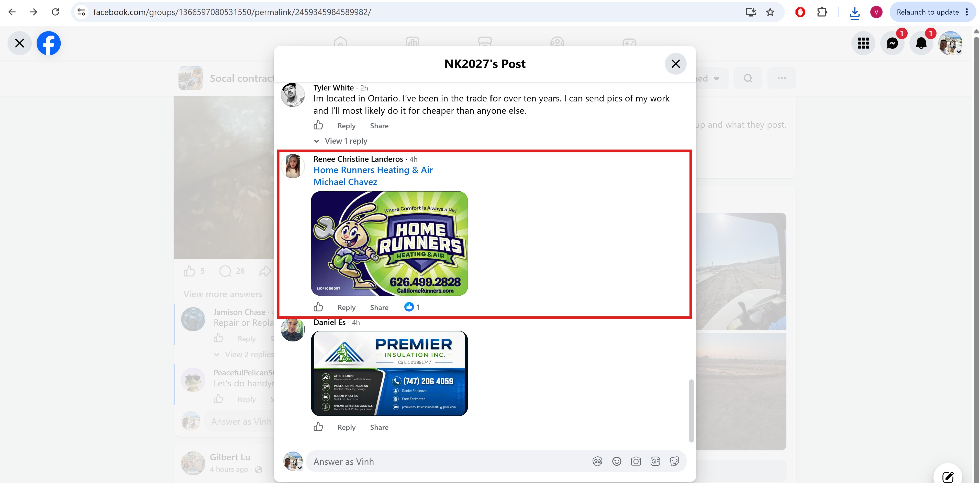This screenshot has height=483, width=980.
Task: Open Home Runners Heating & Air link
Action: click(x=373, y=170)
